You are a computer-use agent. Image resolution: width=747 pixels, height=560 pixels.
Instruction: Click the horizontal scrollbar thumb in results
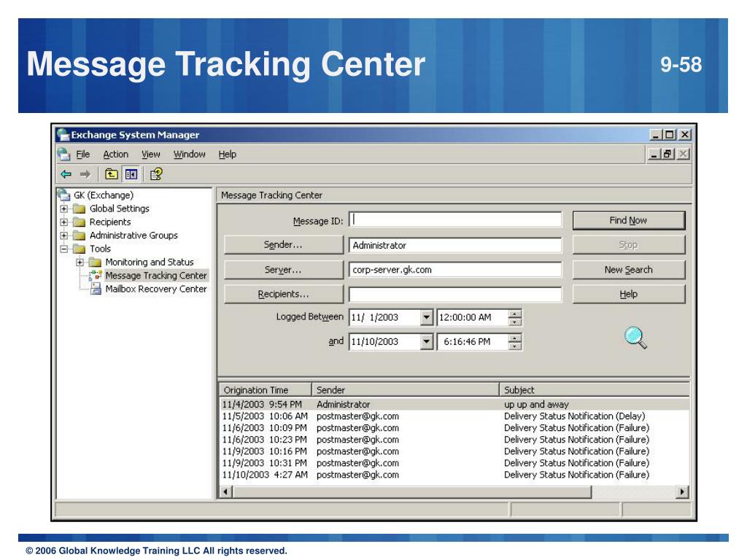412,491
